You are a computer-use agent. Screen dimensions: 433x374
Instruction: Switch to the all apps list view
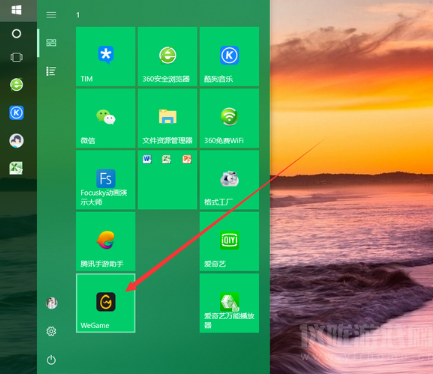click(x=51, y=71)
